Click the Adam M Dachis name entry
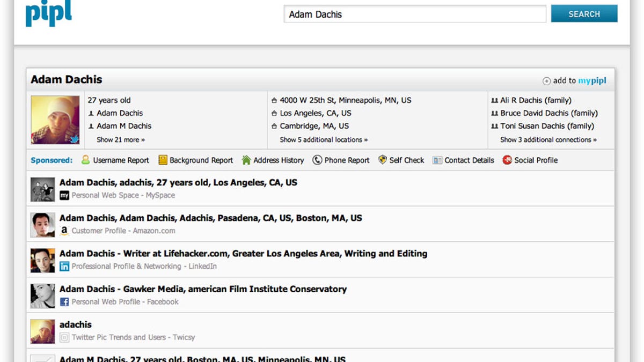Screen dimensions: 644x362 coord(124,126)
